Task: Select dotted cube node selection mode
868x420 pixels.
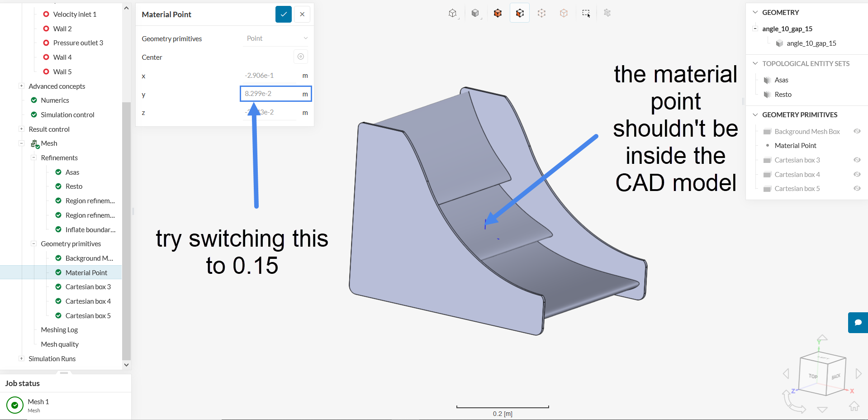Action: click(x=541, y=13)
